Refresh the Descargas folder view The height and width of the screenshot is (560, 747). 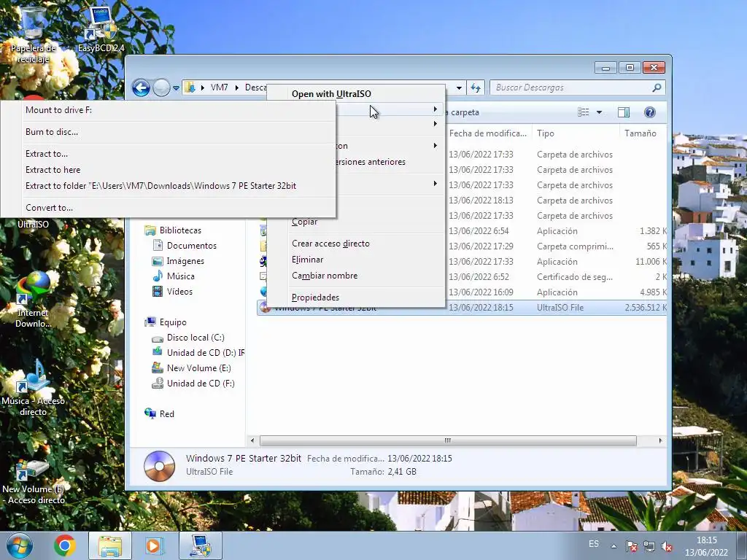tap(476, 87)
